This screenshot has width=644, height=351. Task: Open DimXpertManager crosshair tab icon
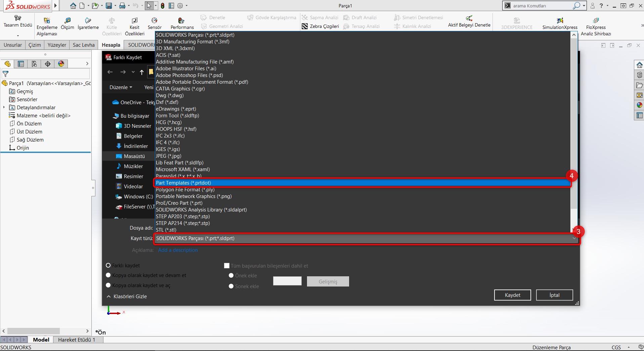(48, 64)
